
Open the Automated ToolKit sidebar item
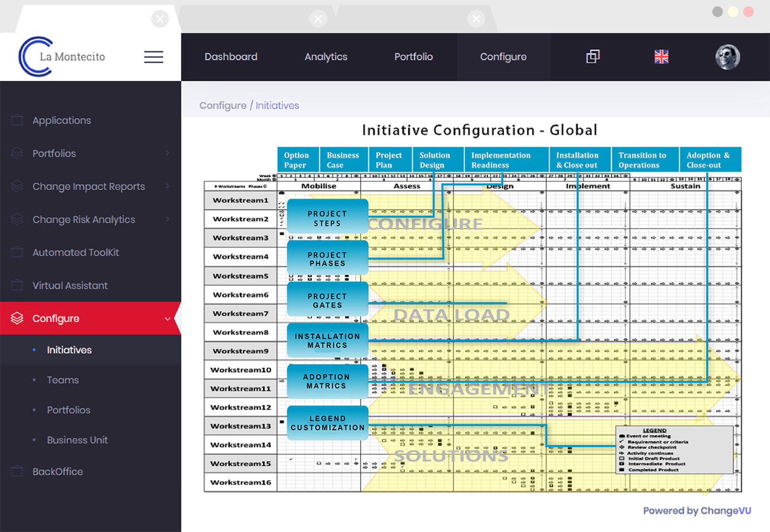point(76,252)
